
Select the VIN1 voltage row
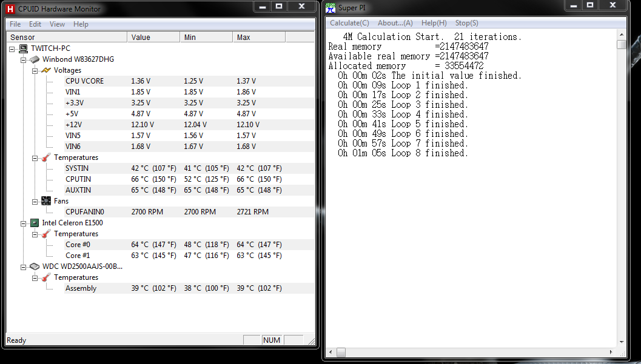(189, 92)
